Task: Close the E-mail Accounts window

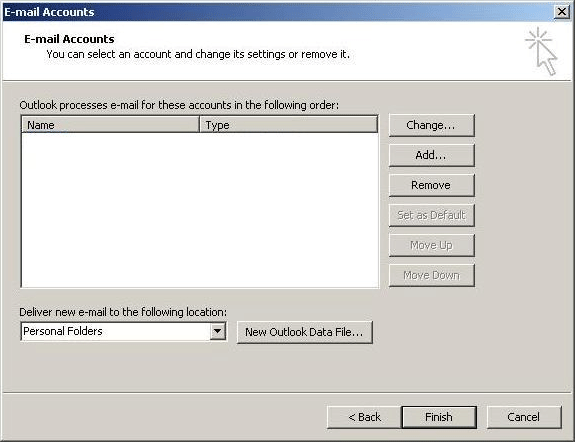Action: (561, 12)
